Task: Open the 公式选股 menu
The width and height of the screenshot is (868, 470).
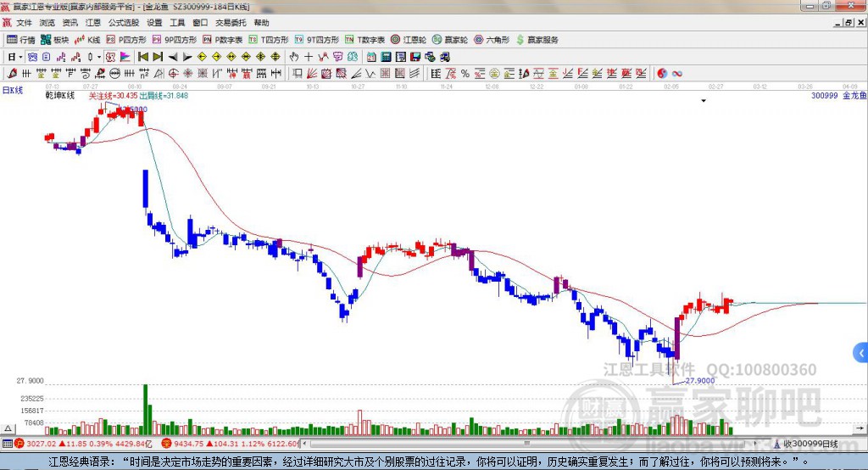Action: 124,23
